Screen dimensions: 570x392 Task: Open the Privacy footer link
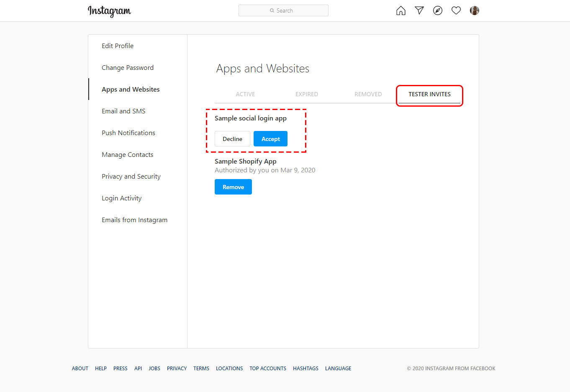(x=177, y=369)
